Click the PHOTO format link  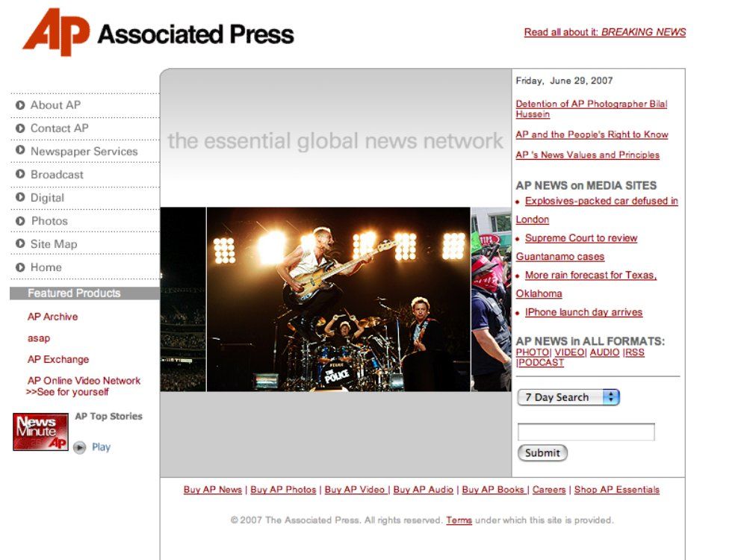coord(533,352)
